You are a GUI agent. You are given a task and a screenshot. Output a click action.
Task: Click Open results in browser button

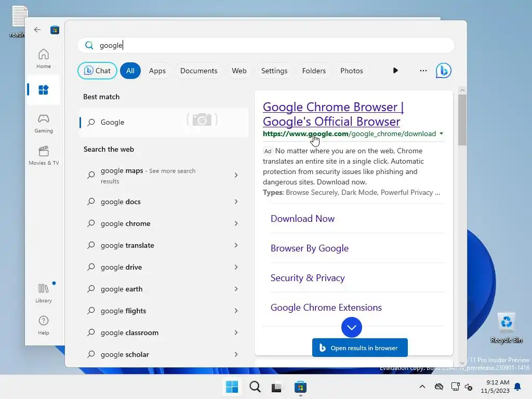(x=360, y=348)
